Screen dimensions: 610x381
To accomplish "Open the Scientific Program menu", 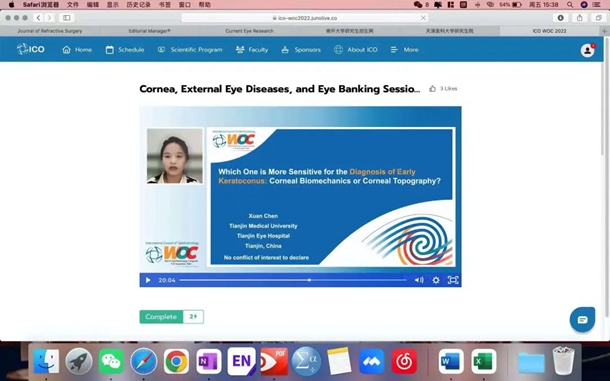I will point(190,50).
